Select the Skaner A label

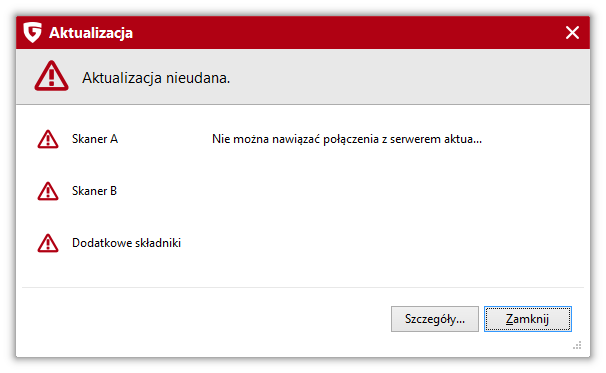(95, 139)
